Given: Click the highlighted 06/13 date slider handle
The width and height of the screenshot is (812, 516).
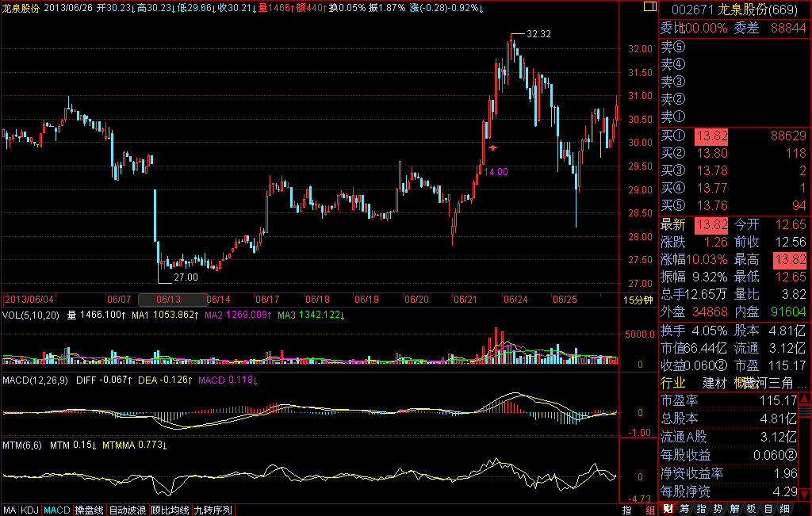Looking at the screenshot, I should pos(170,300).
